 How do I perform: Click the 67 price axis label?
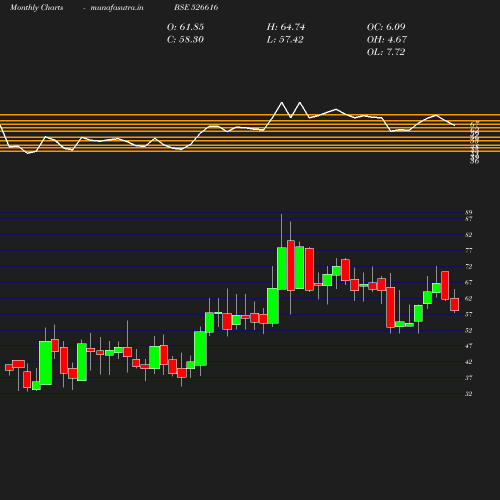(x=469, y=282)
